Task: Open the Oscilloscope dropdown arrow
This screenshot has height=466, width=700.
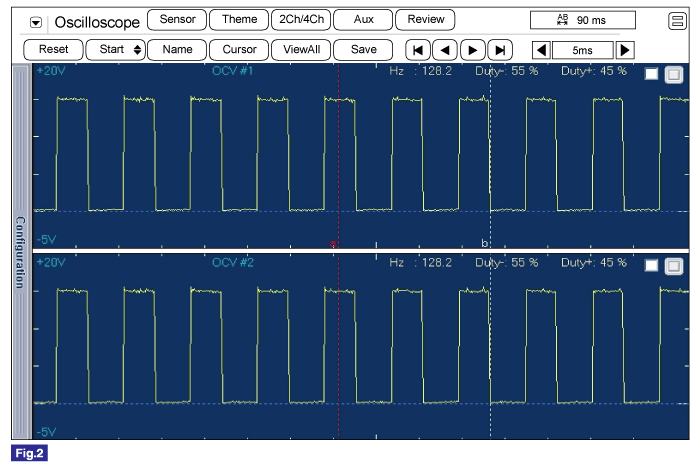Action: (36, 22)
